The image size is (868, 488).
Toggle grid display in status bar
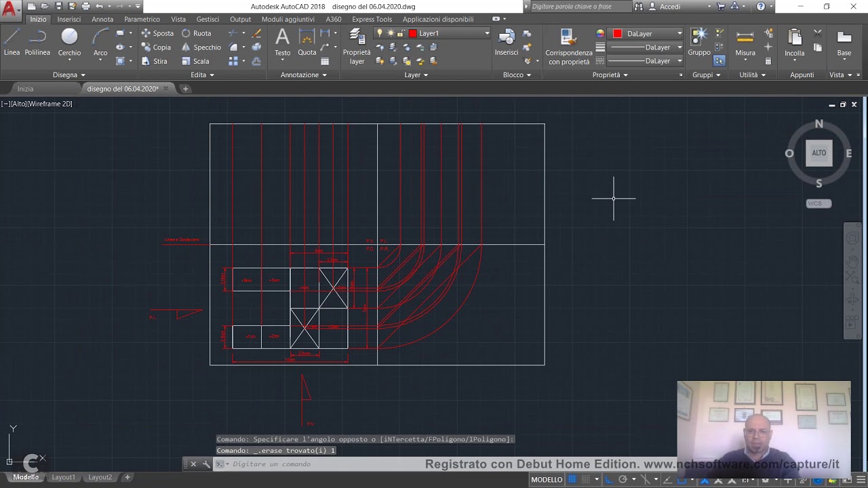[572, 479]
